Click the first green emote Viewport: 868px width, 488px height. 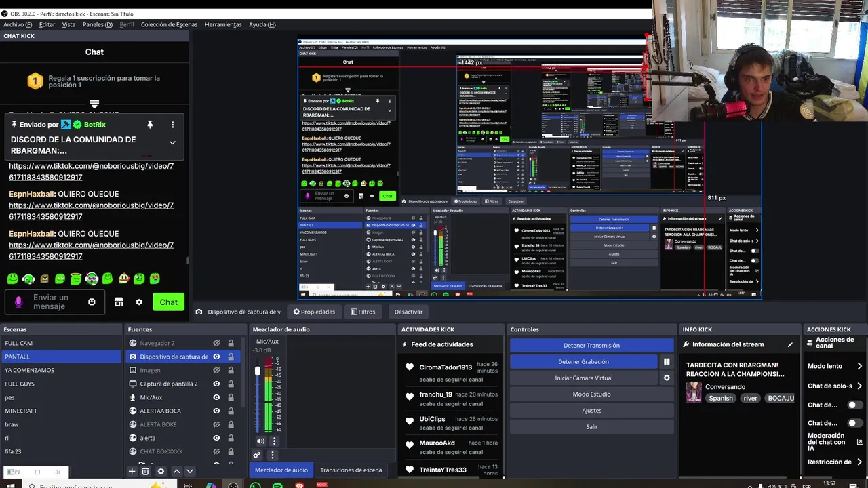click(12, 279)
